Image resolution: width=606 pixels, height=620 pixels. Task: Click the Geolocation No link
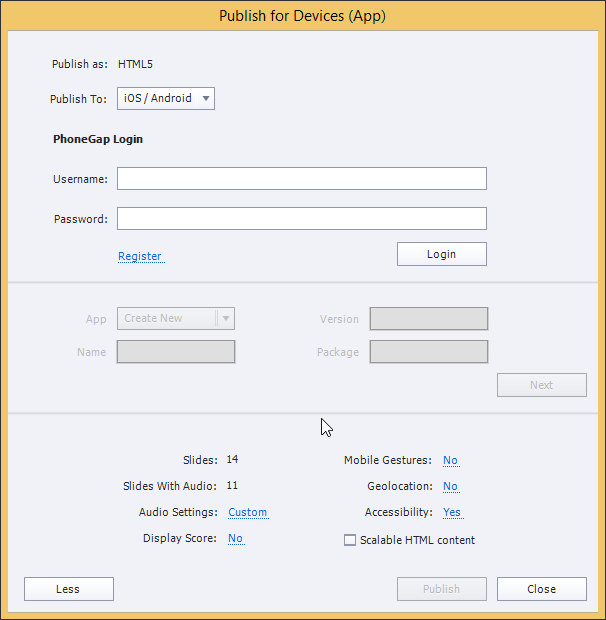[x=450, y=486]
